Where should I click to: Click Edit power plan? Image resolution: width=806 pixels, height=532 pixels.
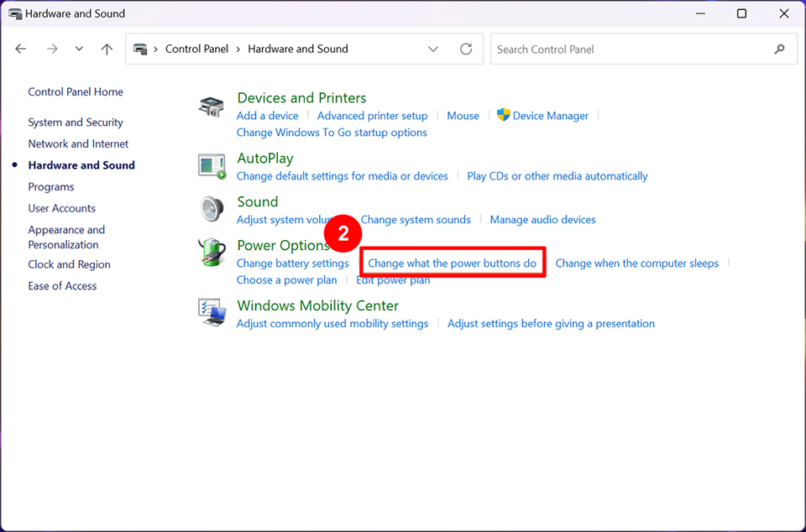[x=393, y=280]
